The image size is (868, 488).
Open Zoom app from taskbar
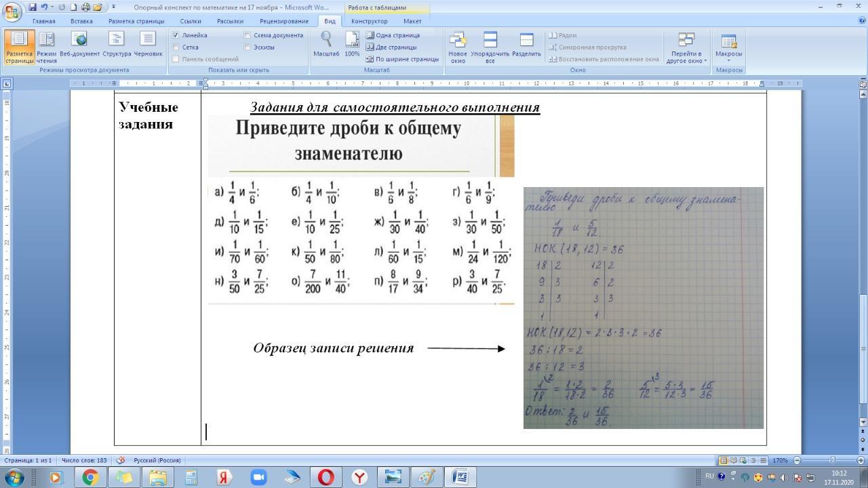pyautogui.click(x=258, y=477)
